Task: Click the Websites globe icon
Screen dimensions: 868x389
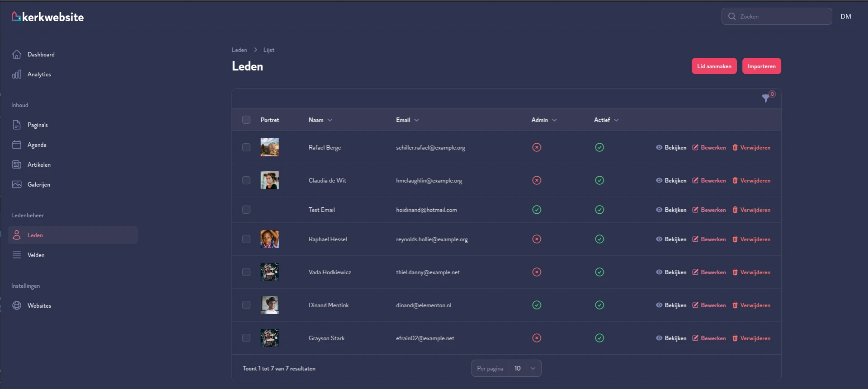Action: pyautogui.click(x=17, y=305)
